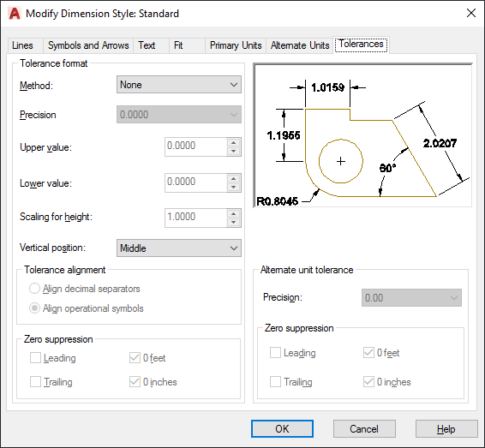Close the Modify Dimension Style dialog
The height and width of the screenshot is (448, 485).
[471, 13]
